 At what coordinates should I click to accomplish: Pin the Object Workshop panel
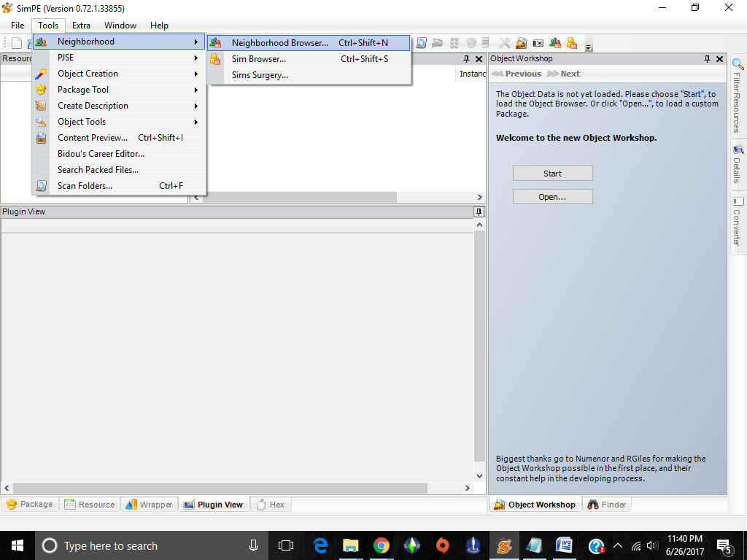[x=707, y=59]
